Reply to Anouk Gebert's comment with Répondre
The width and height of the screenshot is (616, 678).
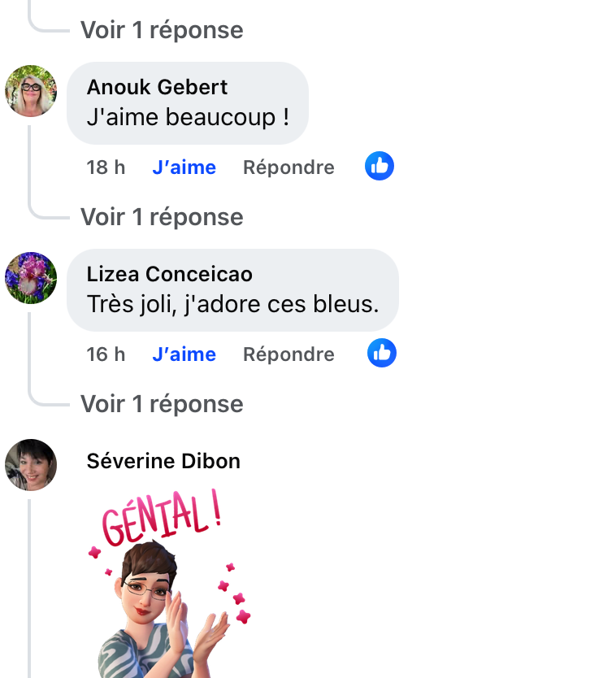(x=288, y=167)
